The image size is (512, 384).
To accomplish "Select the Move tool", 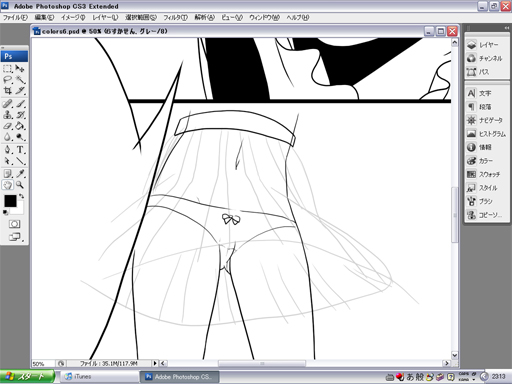I will click(20, 69).
